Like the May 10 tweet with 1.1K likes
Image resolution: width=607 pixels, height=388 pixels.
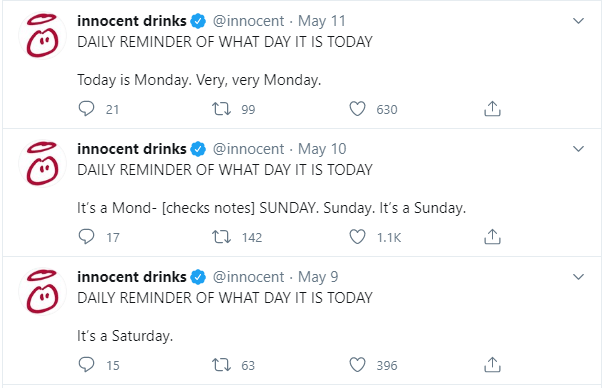coord(357,237)
